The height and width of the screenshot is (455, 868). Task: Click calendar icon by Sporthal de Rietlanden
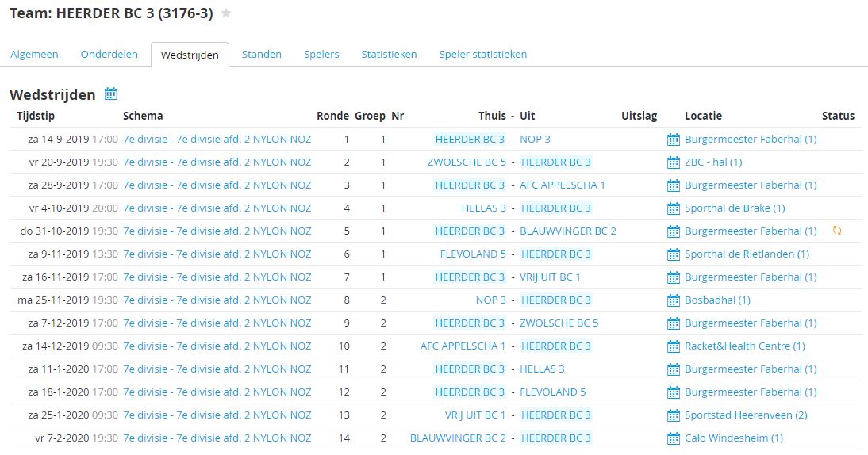pyautogui.click(x=674, y=254)
